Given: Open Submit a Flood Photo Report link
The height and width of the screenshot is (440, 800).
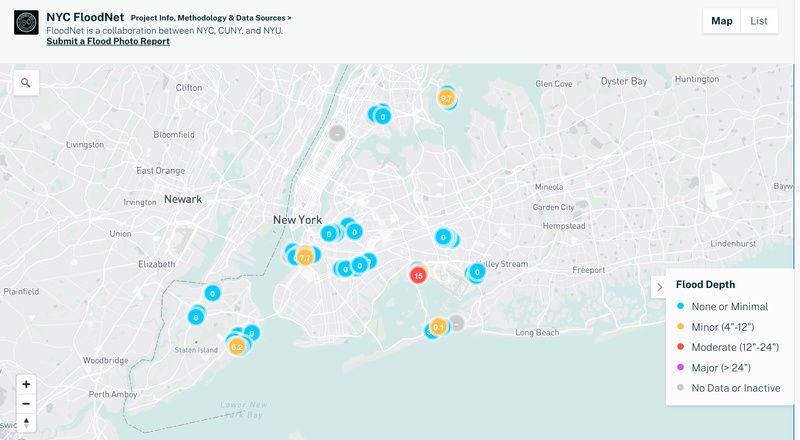Looking at the screenshot, I should pyautogui.click(x=108, y=42).
